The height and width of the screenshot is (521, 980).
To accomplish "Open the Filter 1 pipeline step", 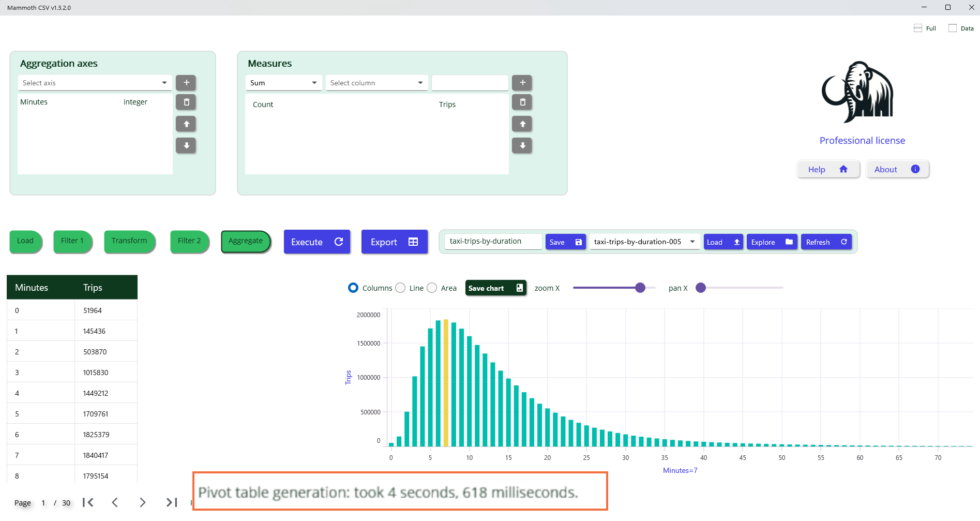I will pos(72,241).
